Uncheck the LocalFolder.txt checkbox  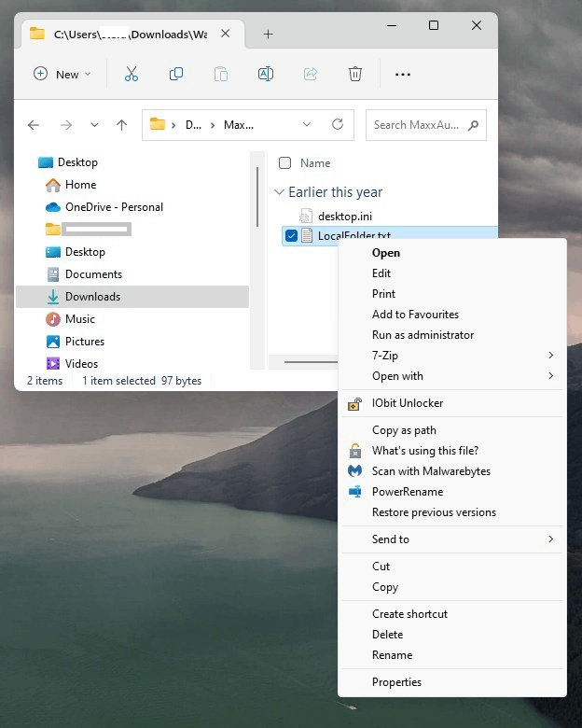pyautogui.click(x=291, y=235)
